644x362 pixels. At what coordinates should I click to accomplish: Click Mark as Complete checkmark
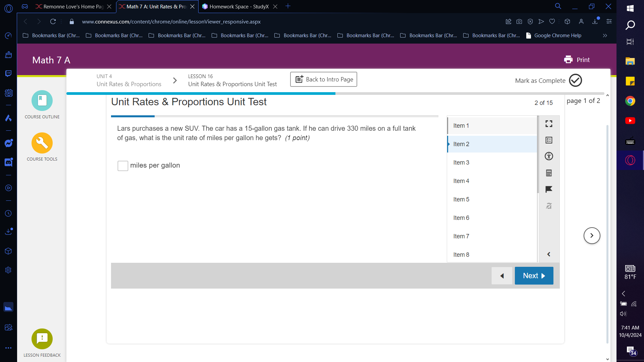pyautogui.click(x=576, y=80)
